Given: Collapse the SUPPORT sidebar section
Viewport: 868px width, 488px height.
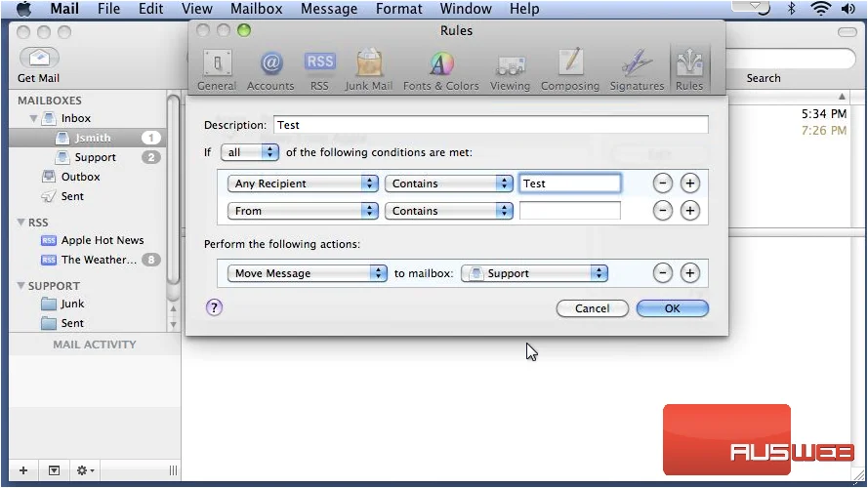Looking at the screenshot, I should 21,286.
